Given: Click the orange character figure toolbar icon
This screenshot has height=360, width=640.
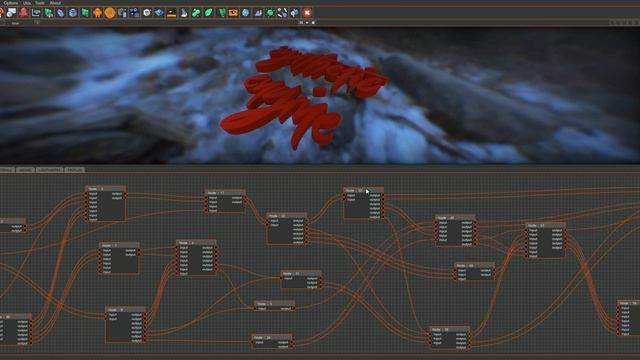Looking at the screenshot, I should (x=97, y=13).
